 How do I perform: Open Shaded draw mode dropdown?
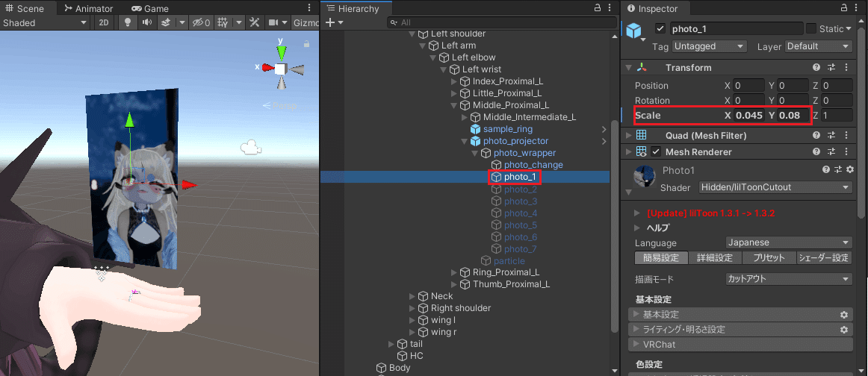(x=45, y=22)
